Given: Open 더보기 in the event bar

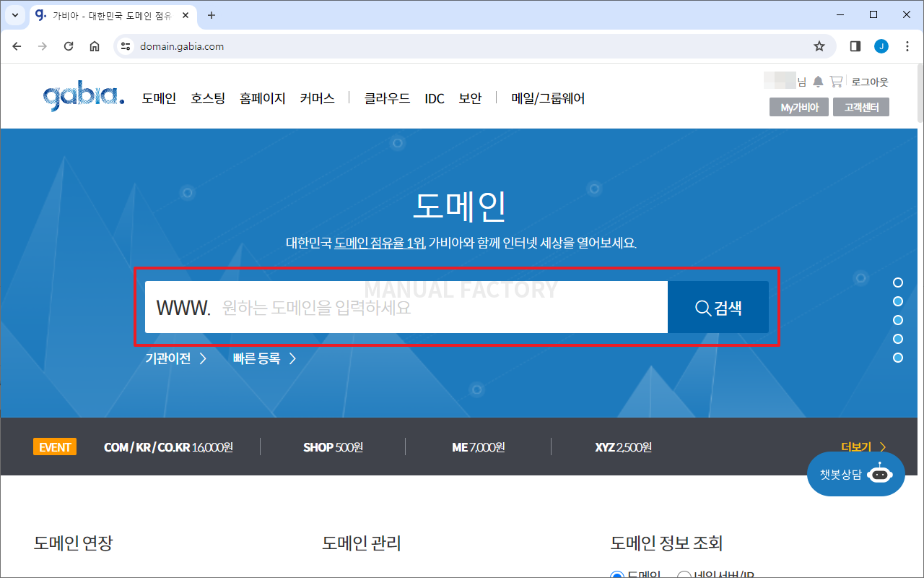Looking at the screenshot, I should click(x=863, y=447).
